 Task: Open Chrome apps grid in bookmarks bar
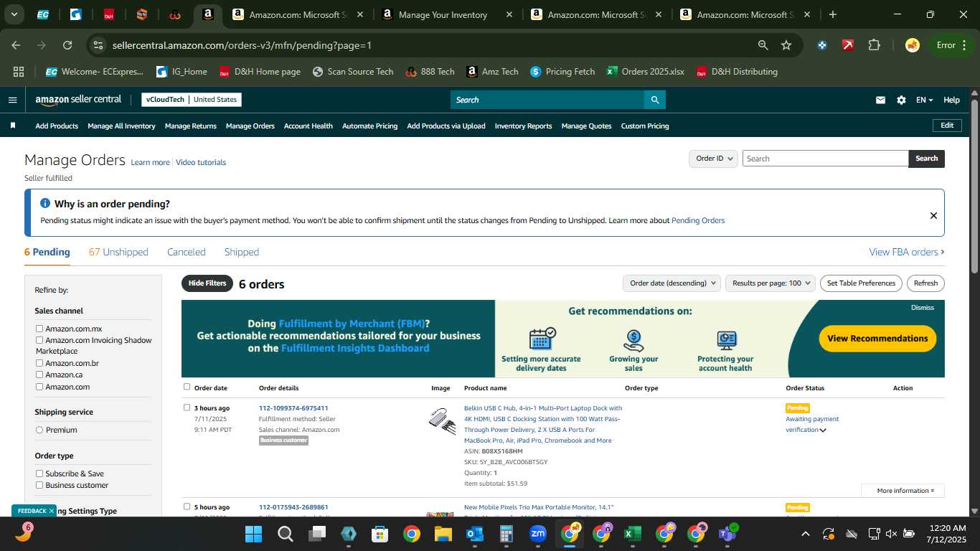(x=19, y=72)
